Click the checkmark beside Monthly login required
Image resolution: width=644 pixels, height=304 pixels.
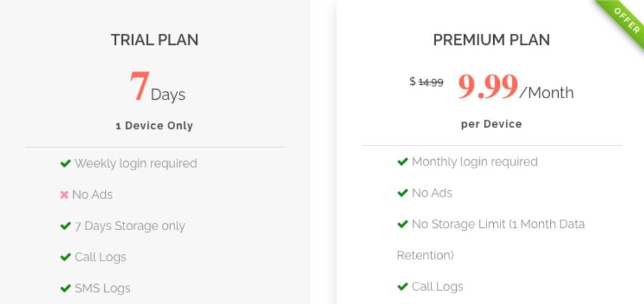tap(403, 162)
